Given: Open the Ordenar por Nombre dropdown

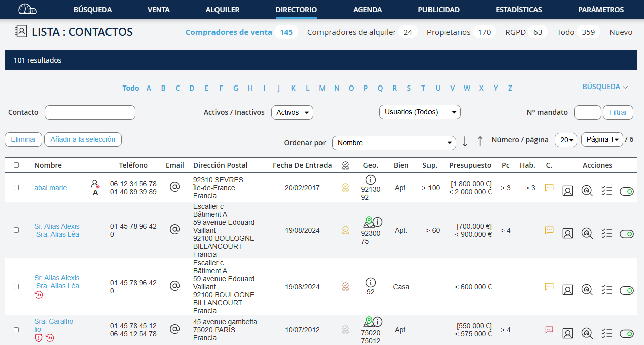Looking at the screenshot, I should coord(394,143).
